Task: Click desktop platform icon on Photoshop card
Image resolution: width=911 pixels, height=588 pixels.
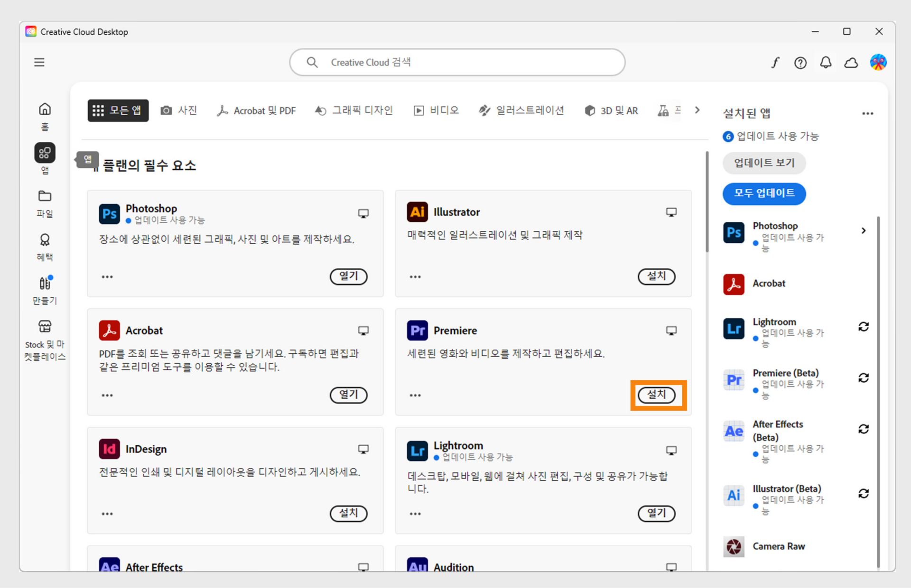Action: pos(363,213)
